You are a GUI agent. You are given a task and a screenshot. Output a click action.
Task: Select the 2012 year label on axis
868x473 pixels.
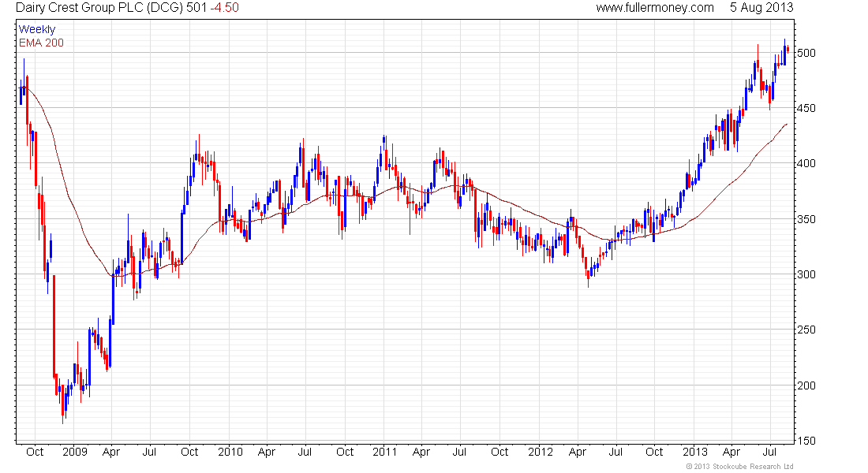coord(541,452)
